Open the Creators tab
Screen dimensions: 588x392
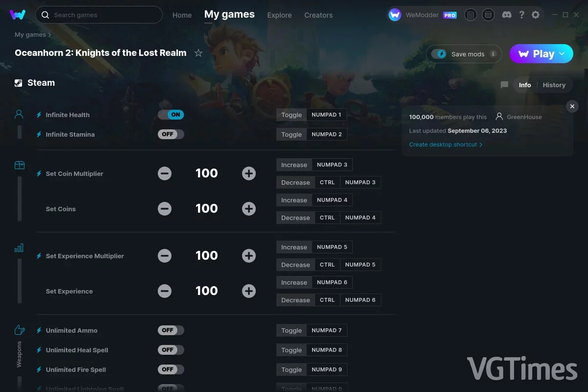[x=318, y=15]
